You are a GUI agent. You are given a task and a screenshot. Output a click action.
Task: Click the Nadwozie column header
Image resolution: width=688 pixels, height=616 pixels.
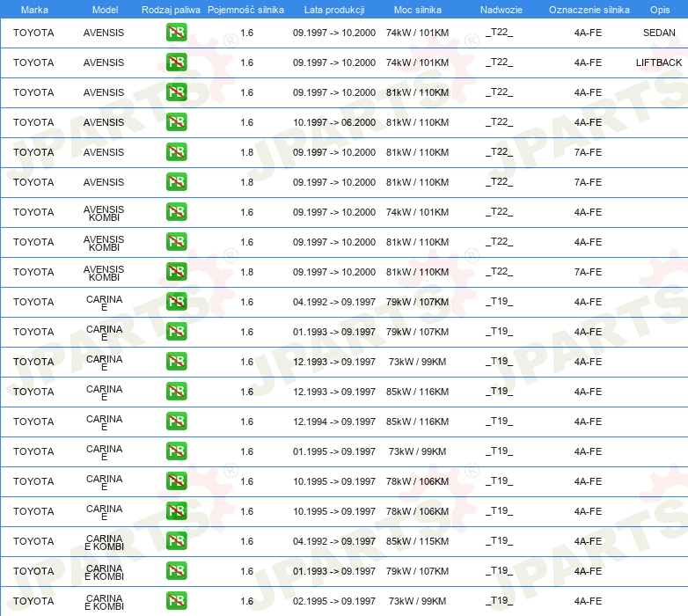coord(501,10)
